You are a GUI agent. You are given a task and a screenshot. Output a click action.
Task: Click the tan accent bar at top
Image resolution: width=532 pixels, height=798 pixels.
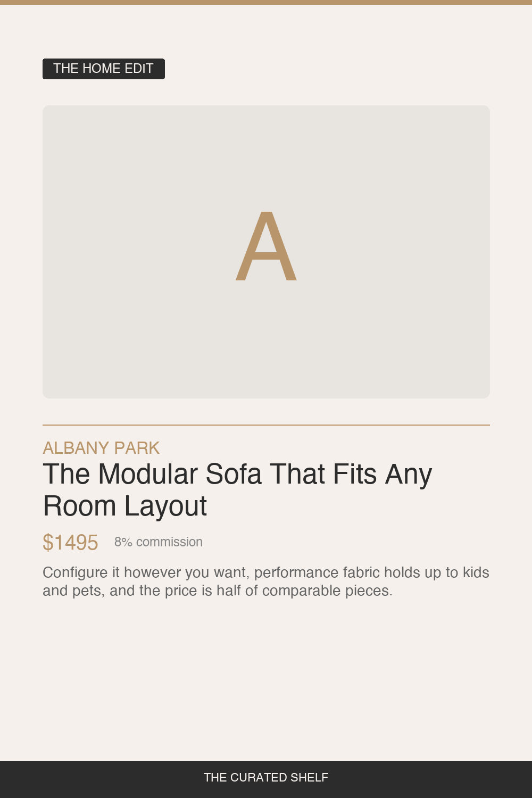click(266, 2)
